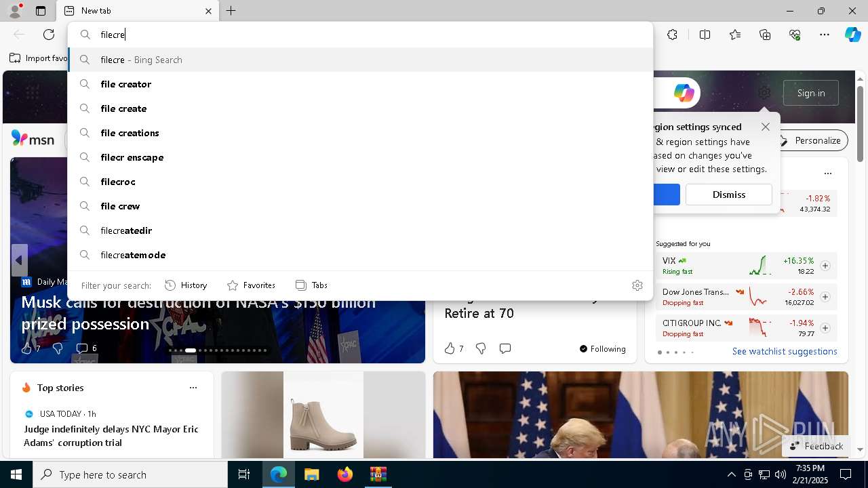
Task: Go to the previous carousel story
Action: [19, 260]
